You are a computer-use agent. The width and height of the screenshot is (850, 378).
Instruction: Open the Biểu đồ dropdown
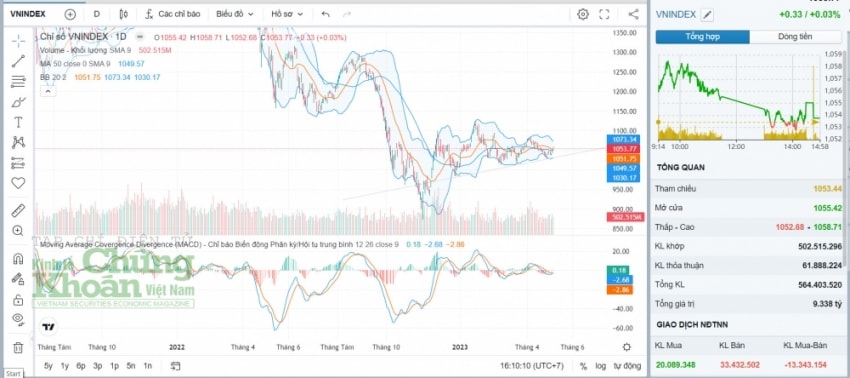point(235,14)
